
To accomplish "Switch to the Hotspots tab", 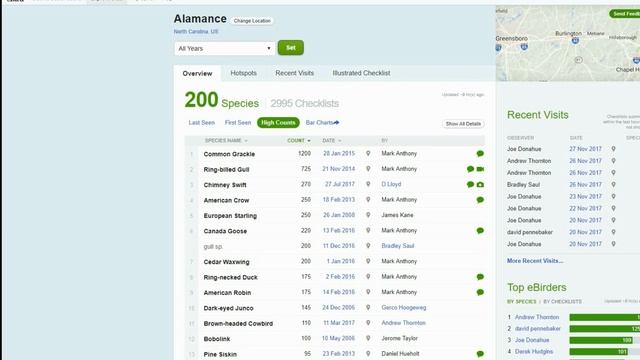I will coord(244,73).
